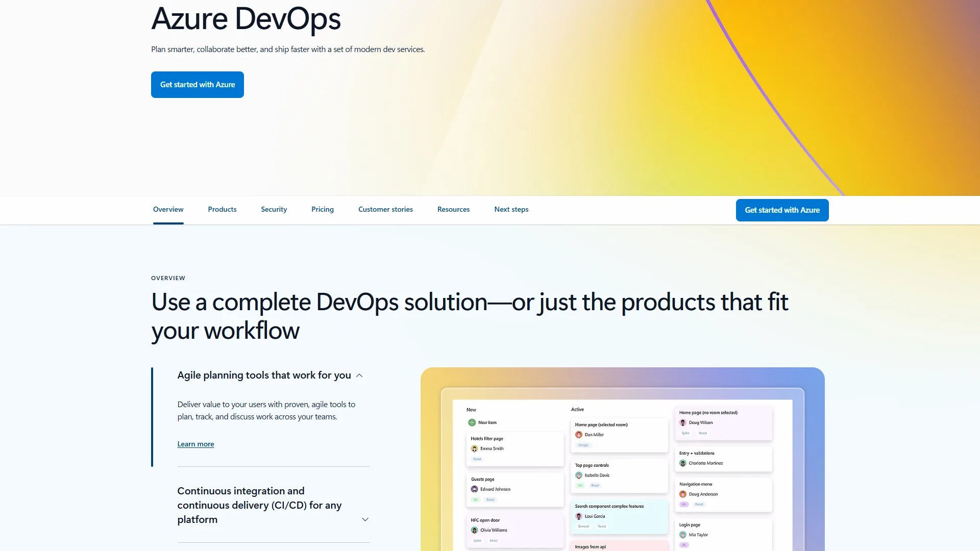Click the Hotels filter page card title
Screen dimensions: 980x551
pyautogui.click(x=487, y=439)
